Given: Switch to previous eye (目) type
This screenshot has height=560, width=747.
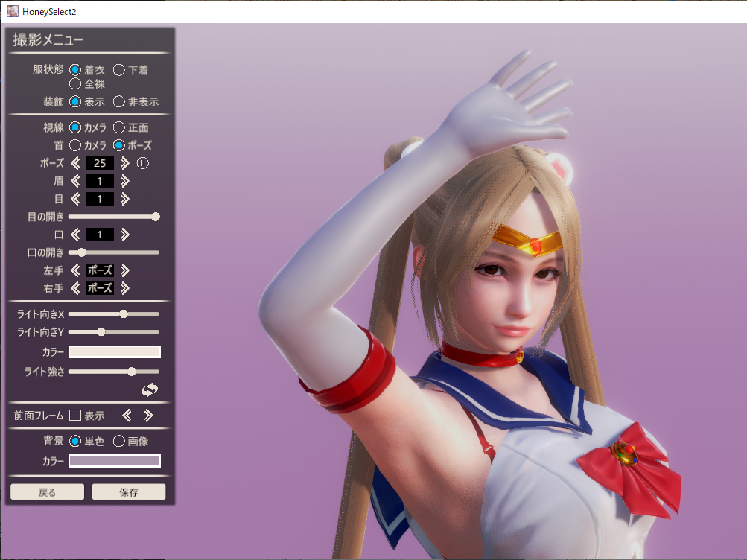Looking at the screenshot, I should click(75, 199).
